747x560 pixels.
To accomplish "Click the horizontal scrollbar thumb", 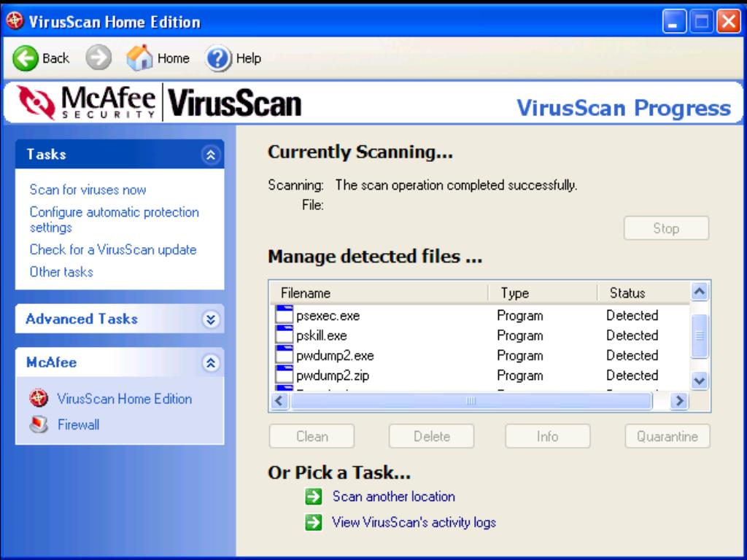I will tap(471, 401).
